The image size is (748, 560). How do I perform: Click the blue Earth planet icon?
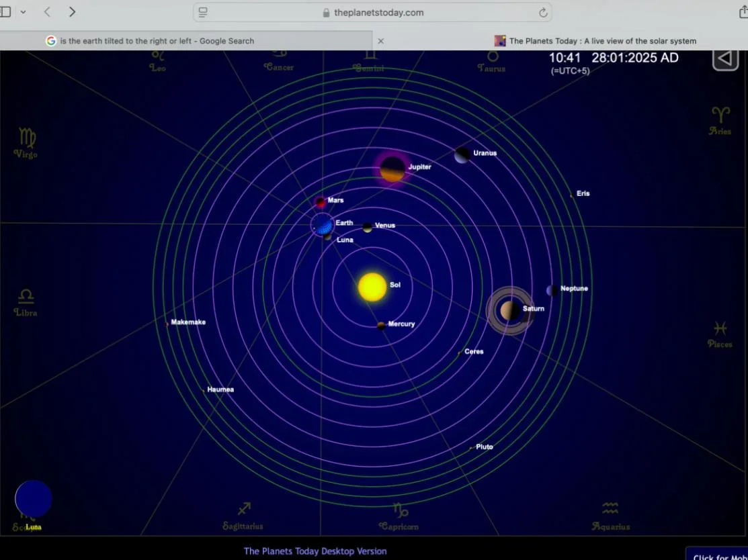point(323,224)
